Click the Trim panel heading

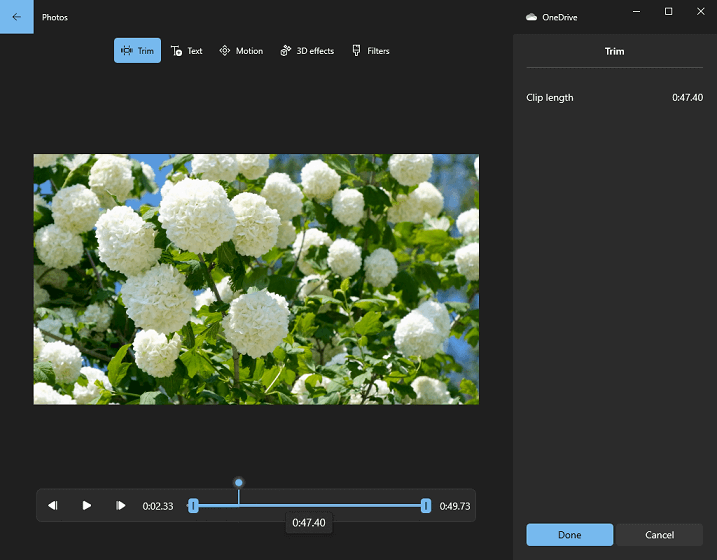[614, 51]
